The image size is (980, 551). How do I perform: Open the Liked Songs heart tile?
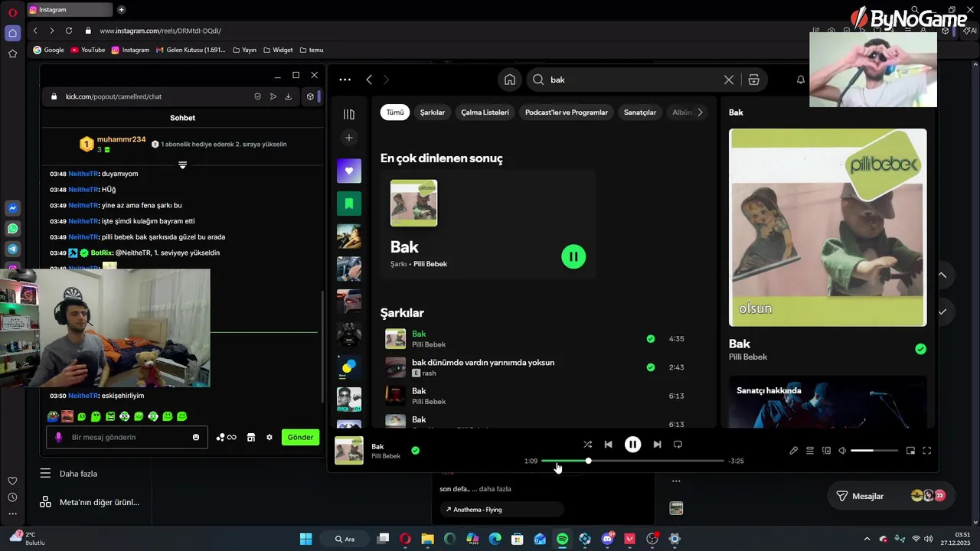coord(349,171)
